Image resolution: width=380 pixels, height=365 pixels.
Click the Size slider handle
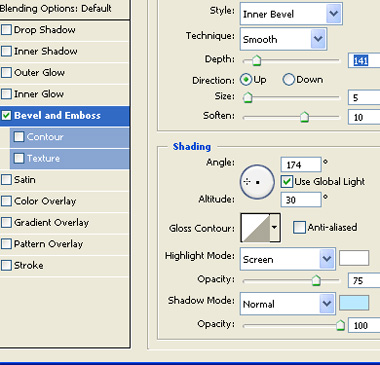tap(248, 97)
